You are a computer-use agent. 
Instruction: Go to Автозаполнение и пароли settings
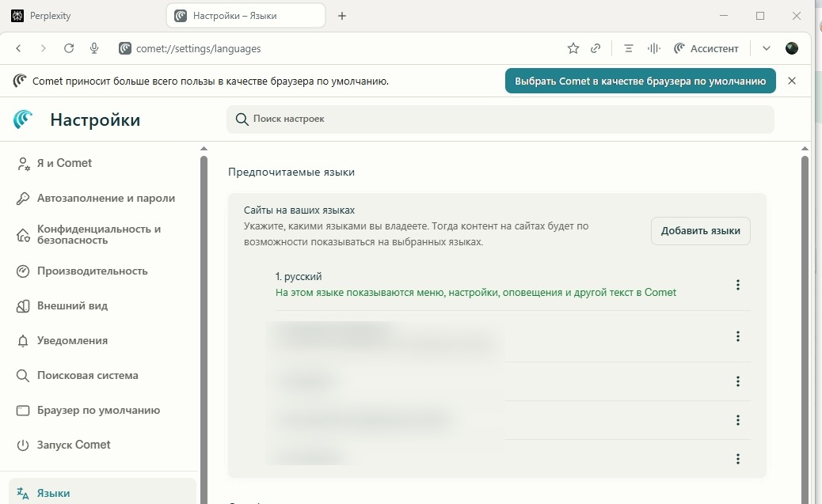(x=105, y=198)
